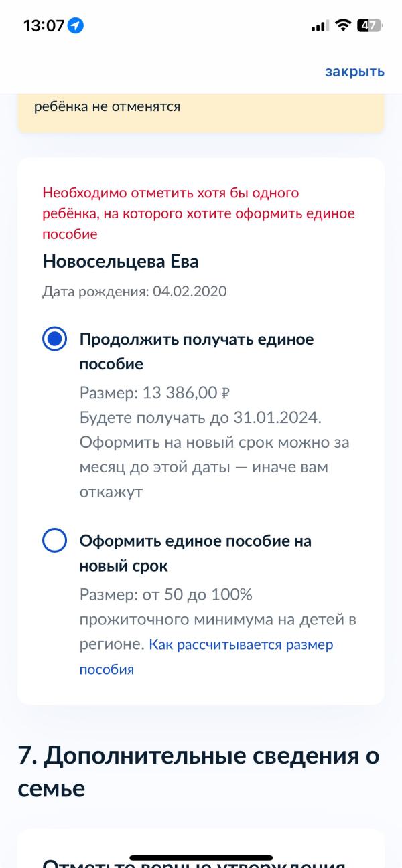Tap the yellow notice banner text

pos(107,106)
